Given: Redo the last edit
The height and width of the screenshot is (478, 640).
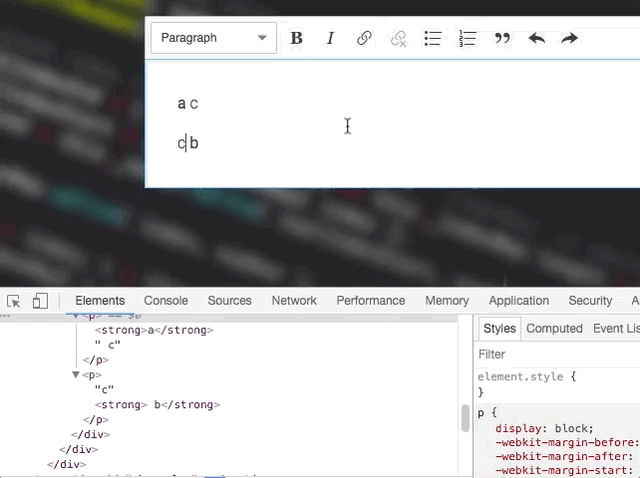Looking at the screenshot, I should coord(569,38).
